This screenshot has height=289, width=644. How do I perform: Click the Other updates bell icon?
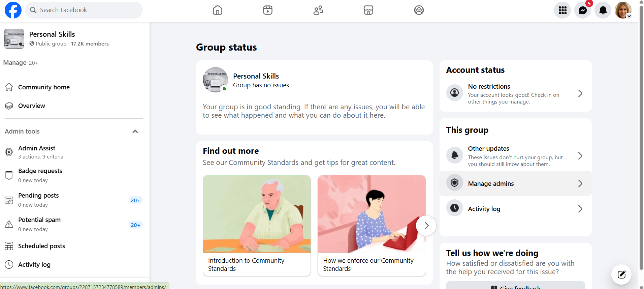455,155
